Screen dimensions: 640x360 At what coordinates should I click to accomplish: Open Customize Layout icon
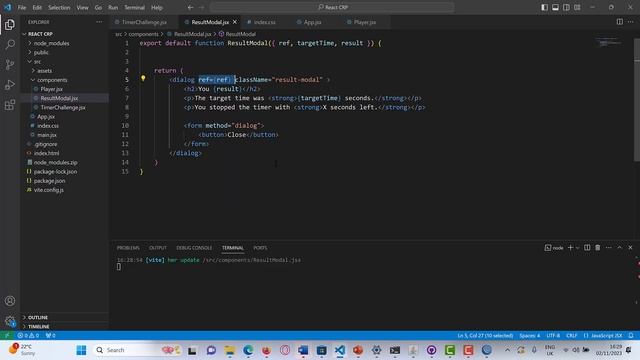[577, 7]
